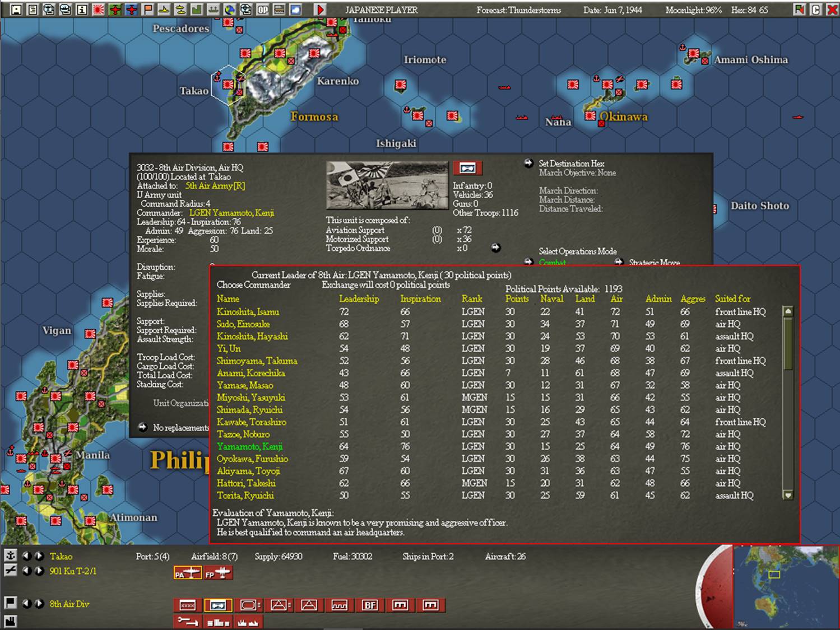Click the wrench unit icon in bottom bar
Viewport: 840px width, 630px height.
188,620
